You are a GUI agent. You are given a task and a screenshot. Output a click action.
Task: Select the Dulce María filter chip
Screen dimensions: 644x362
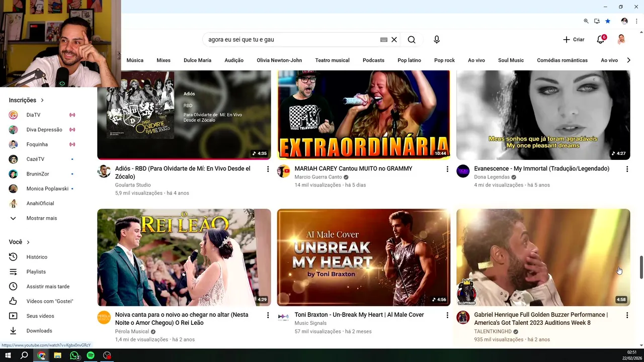[197, 60]
